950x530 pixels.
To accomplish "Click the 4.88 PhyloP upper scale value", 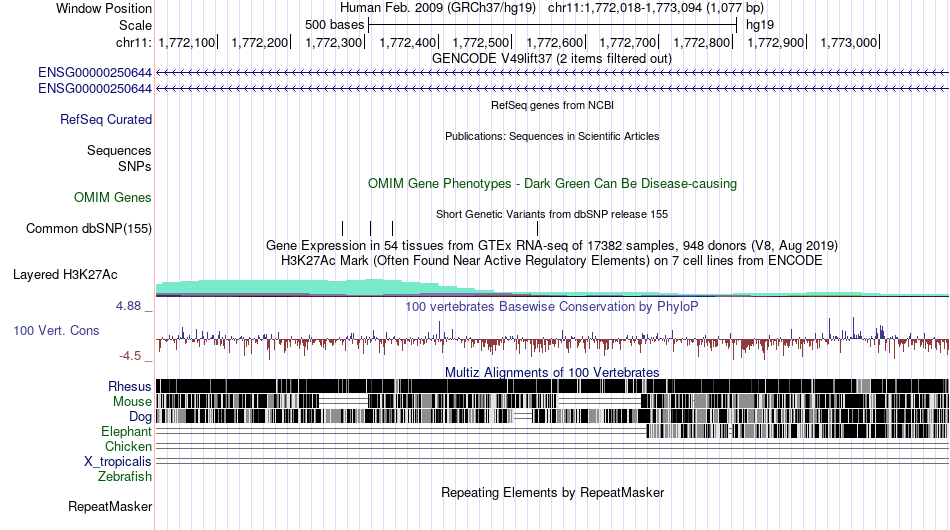I will coord(128,306).
